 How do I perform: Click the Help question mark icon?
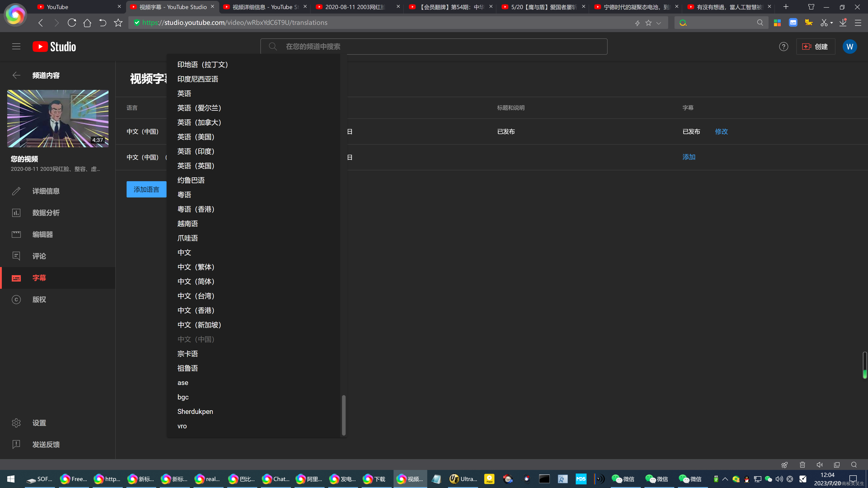(x=783, y=47)
